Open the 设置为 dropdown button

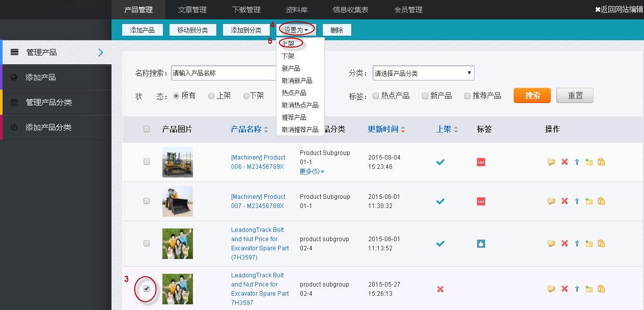pos(296,30)
